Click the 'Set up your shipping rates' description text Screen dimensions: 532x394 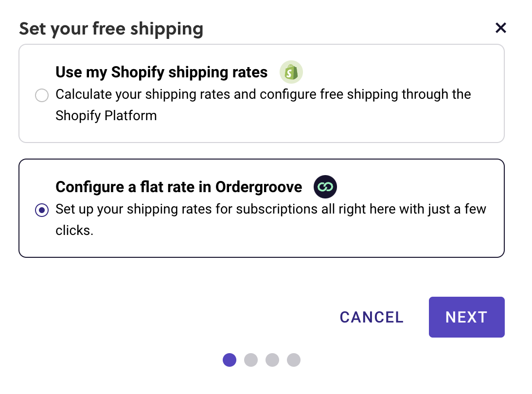pyautogui.click(x=271, y=209)
